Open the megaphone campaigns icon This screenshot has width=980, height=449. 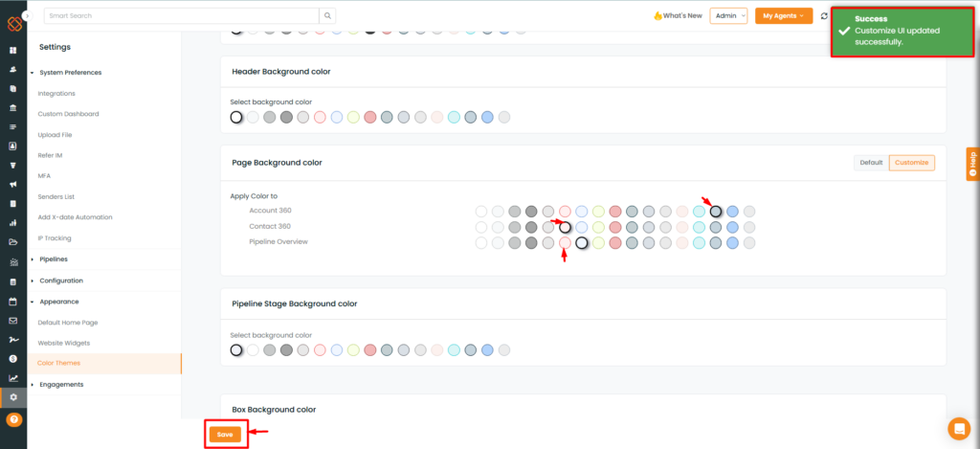(x=13, y=185)
